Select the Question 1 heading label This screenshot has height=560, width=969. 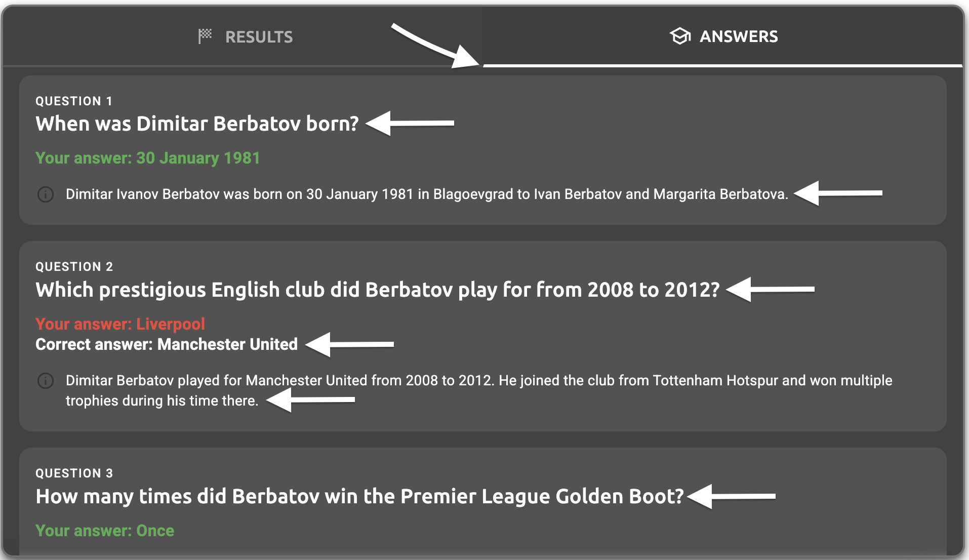click(74, 101)
